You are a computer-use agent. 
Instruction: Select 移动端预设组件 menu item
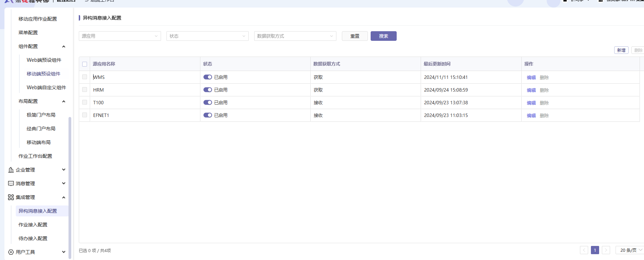[x=44, y=74]
